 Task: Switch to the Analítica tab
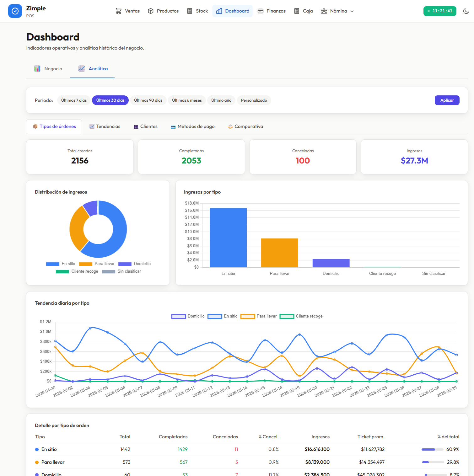pyautogui.click(x=93, y=69)
